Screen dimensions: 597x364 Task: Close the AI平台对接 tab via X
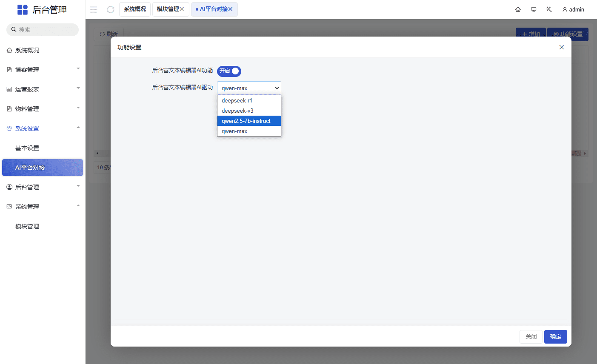point(231,9)
